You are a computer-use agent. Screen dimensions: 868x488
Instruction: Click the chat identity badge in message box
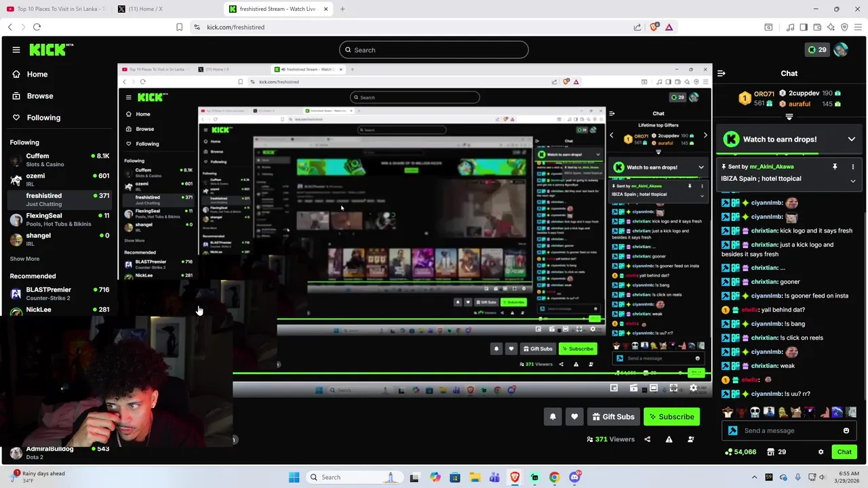(732, 430)
